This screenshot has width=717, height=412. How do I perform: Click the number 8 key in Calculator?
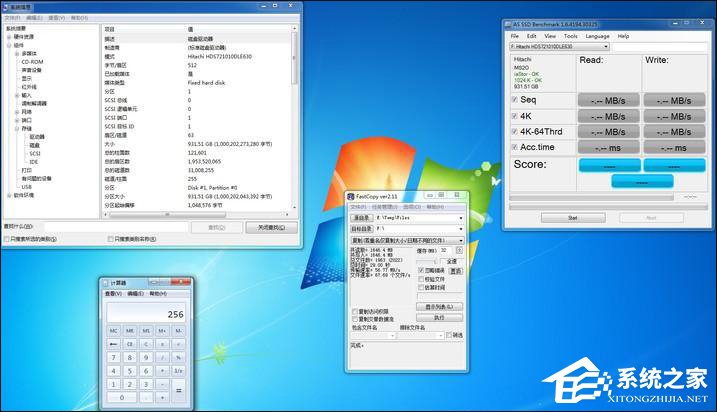tap(130, 357)
